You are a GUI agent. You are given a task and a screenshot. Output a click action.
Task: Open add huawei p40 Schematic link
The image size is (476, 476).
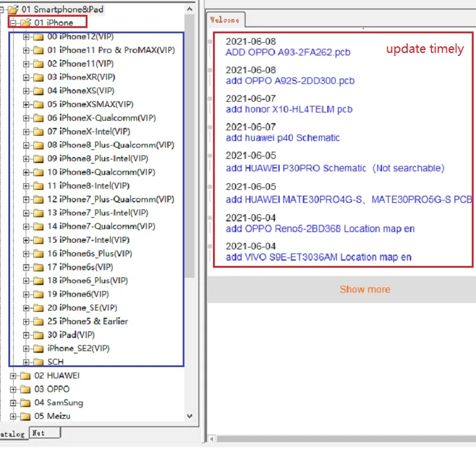283,138
